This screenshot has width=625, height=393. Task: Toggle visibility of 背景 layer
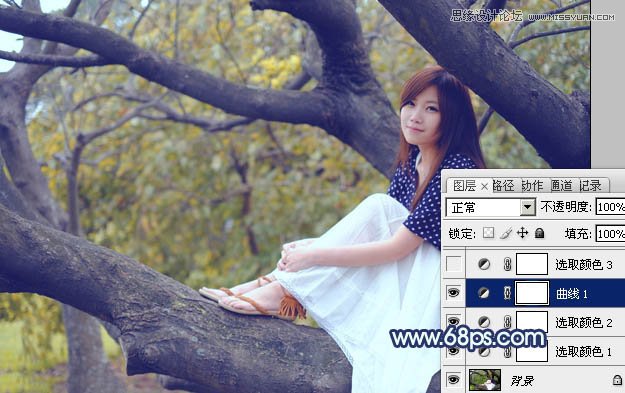[454, 380]
